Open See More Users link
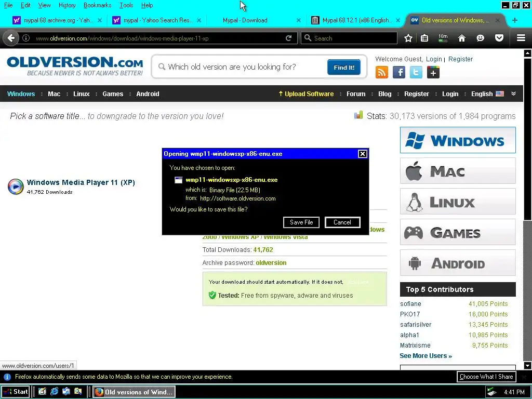Image resolution: width=532 pixels, height=399 pixels. (x=426, y=355)
